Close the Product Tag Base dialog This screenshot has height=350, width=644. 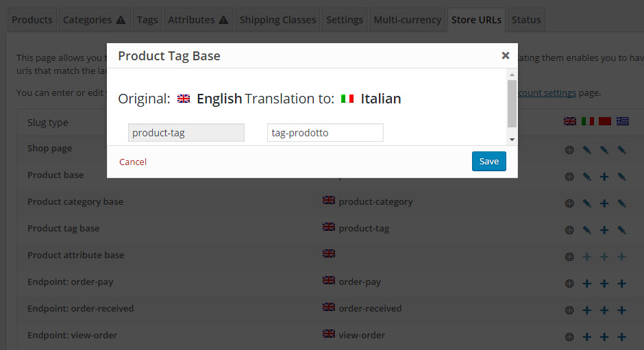point(505,55)
